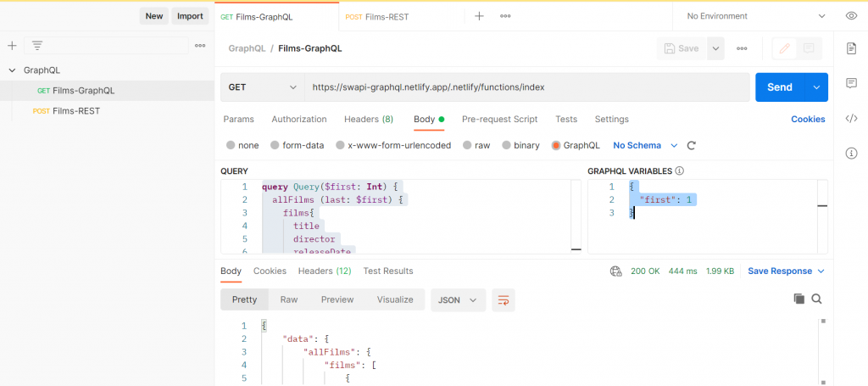The width and height of the screenshot is (868, 386).
Task: Open response Cookies tab
Action: (270, 271)
